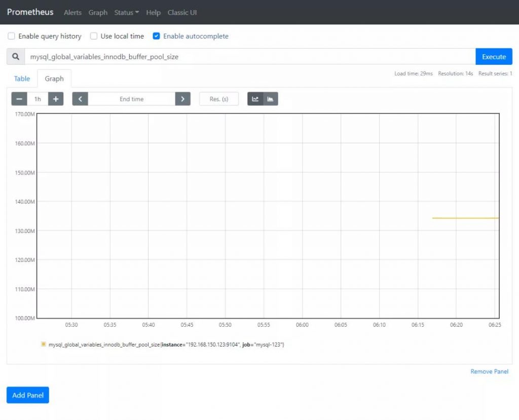The height and width of the screenshot is (420, 519).
Task: Click the yellow series line in the graph
Action: click(x=465, y=218)
